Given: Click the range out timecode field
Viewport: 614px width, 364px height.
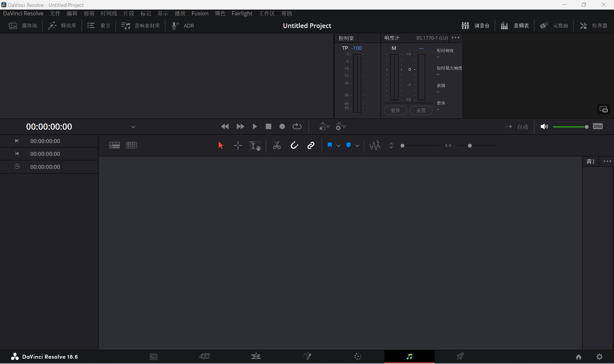Looking at the screenshot, I should (x=45, y=154).
